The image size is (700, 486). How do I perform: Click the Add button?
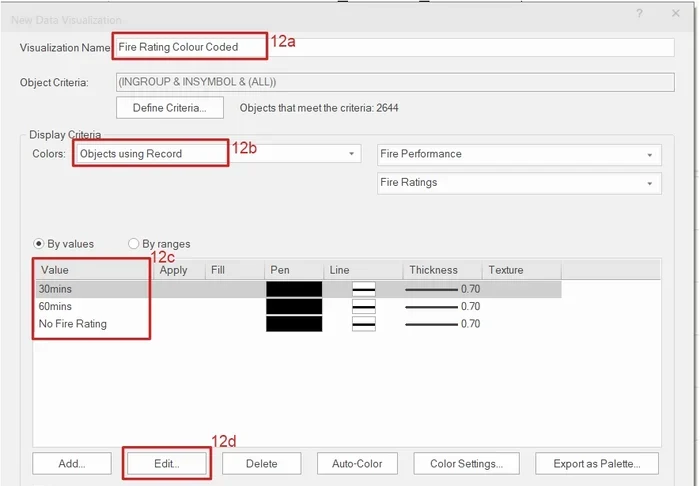71,463
